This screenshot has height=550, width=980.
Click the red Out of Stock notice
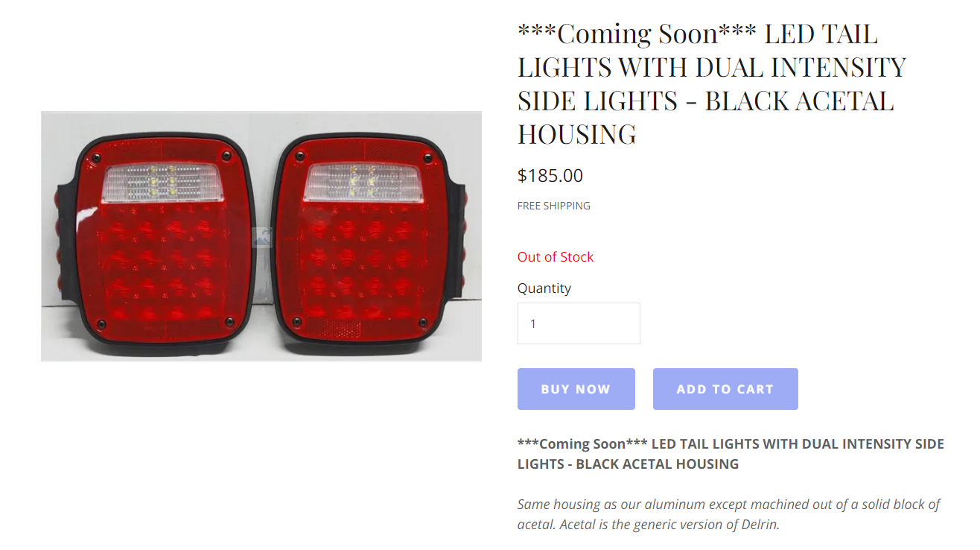[x=555, y=257]
